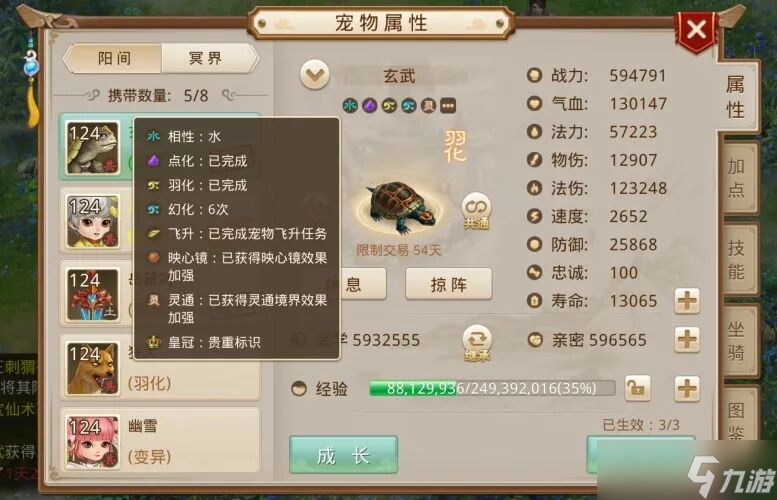
Task: Open the 坐骑 side tab
Action: 737,341
